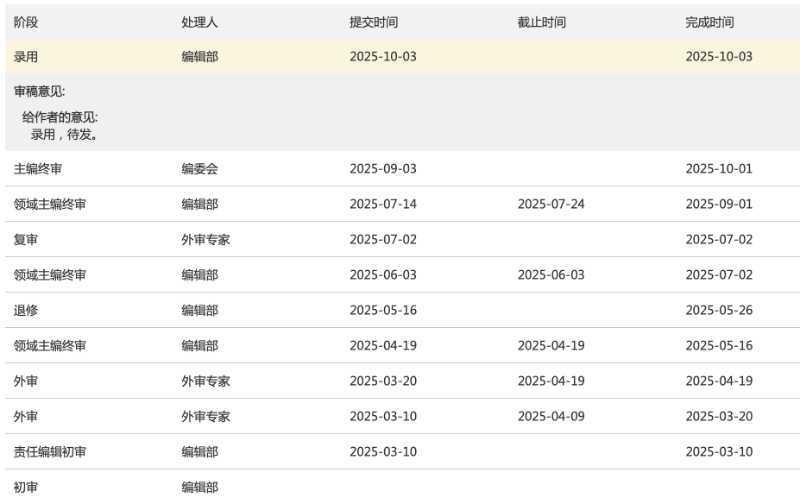Click the 处理人 column header

tap(199, 22)
